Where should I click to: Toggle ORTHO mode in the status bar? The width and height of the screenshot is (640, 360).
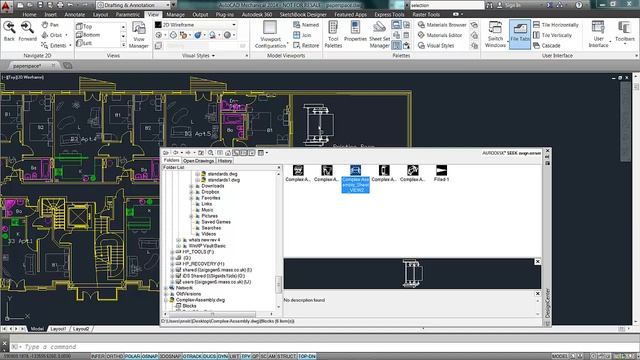[x=115, y=356]
